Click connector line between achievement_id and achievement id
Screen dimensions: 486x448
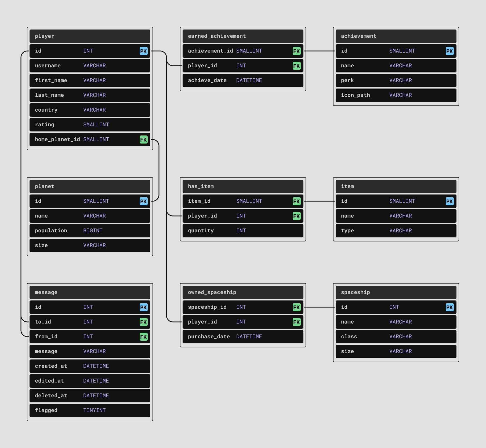320,51
